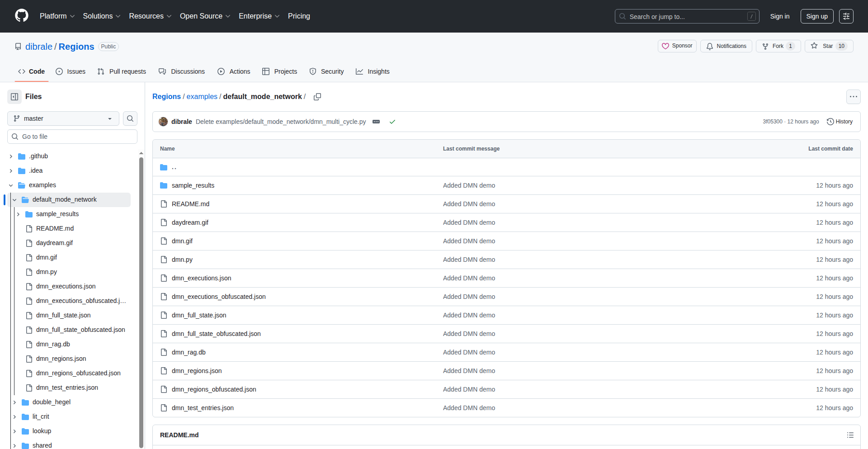Collapse the examples folder chevron
The height and width of the screenshot is (449, 868).
coord(11,185)
